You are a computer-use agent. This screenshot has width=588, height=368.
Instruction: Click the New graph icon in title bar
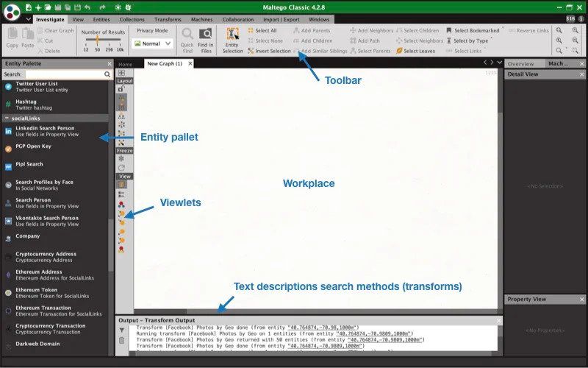[29, 7]
